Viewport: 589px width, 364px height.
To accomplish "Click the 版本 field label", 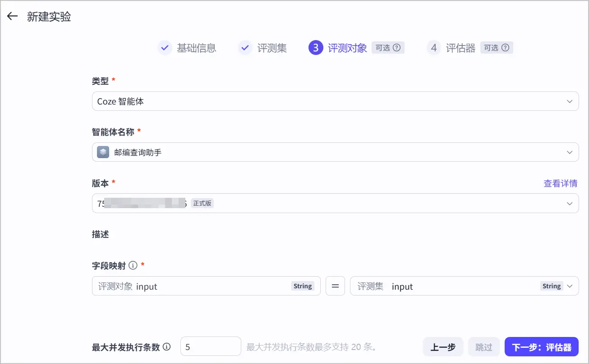I will tap(100, 183).
